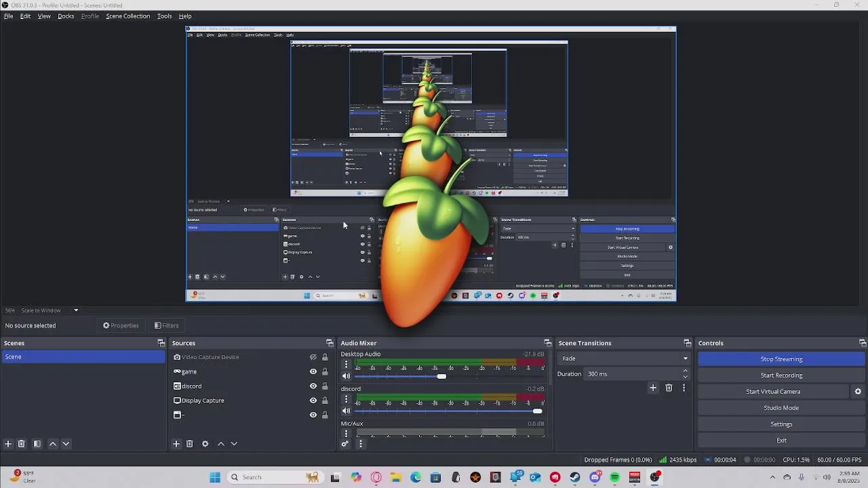The image size is (868, 488).
Task: Toggle lock on discord source
Action: click(x=325, y=386)
